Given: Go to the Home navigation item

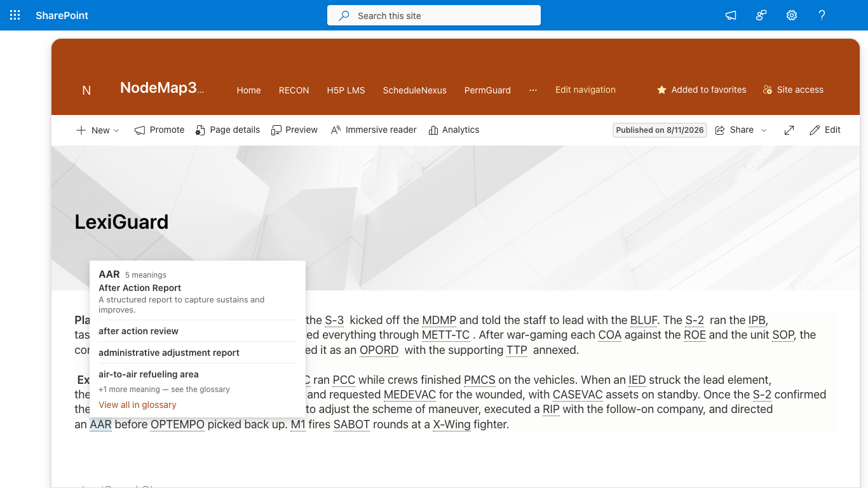Looking at the screenshot, I should point(249,90).
